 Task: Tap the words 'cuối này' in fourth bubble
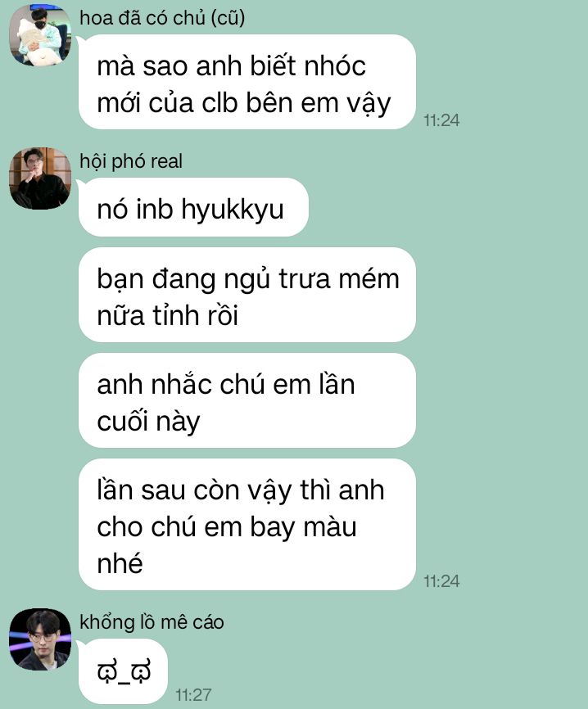148,422
